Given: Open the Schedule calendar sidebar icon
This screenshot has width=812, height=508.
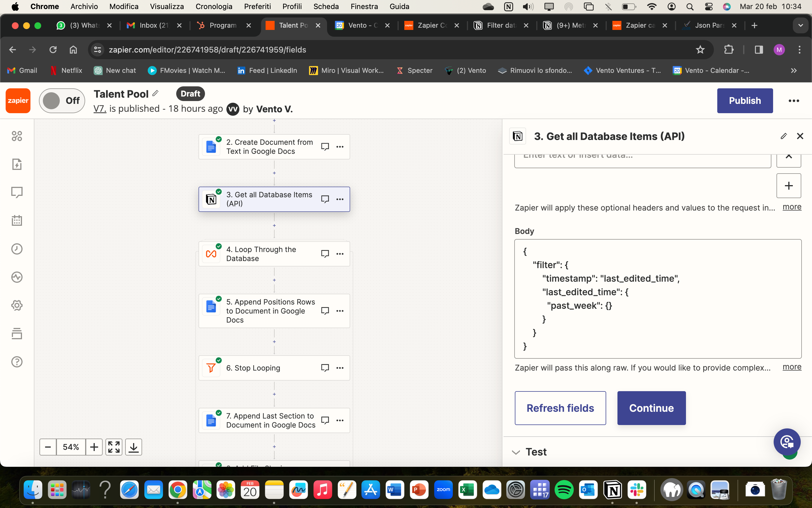Looking at the screenshot, I should pos(17,220).
